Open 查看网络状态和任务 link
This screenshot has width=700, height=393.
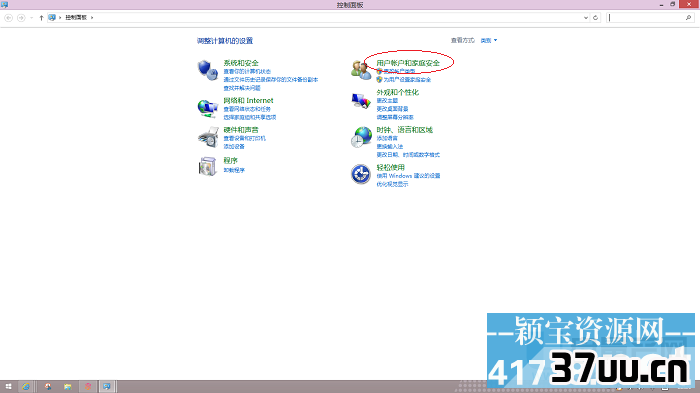[x=247, y=109]
